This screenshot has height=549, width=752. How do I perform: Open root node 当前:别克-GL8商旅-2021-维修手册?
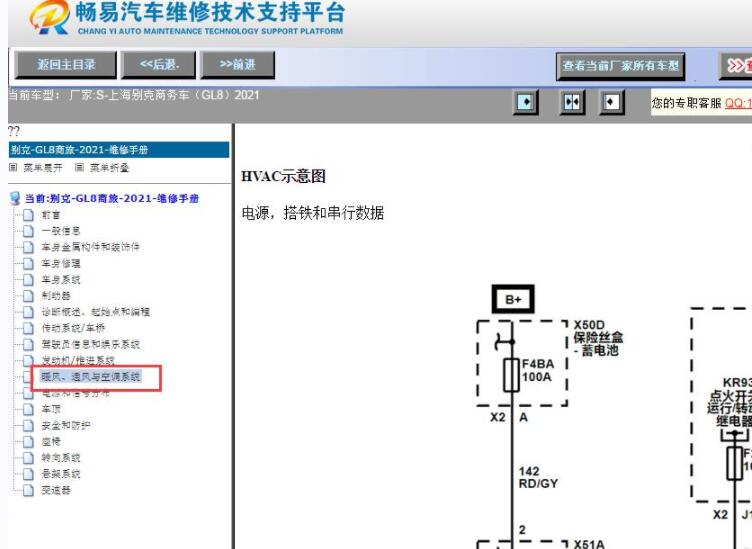click(112, 199)
